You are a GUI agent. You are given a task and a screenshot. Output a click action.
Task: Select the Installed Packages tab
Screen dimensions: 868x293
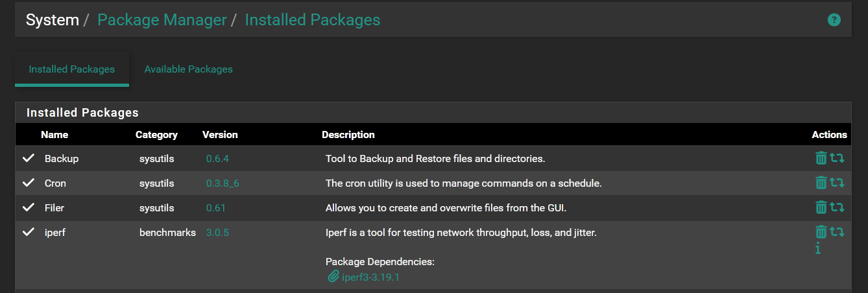point(72,69)
